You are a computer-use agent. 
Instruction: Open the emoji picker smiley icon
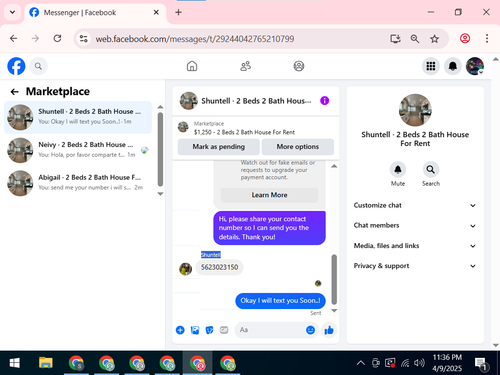[310, 330]
